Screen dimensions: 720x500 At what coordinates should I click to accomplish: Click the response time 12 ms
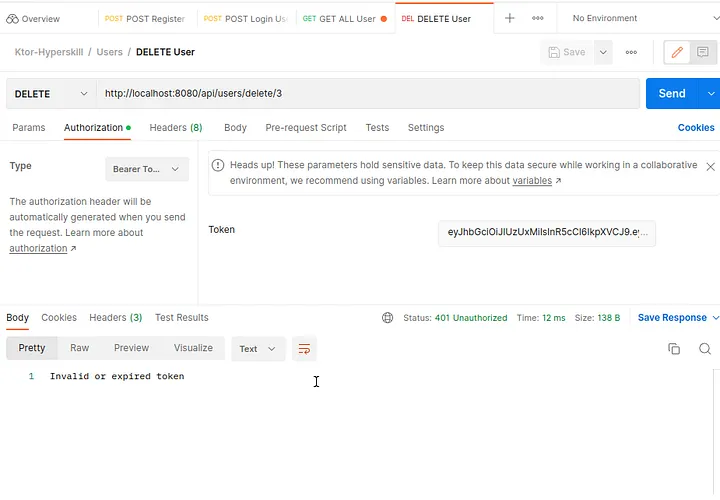pyautogui.click(x=553, y=318)
